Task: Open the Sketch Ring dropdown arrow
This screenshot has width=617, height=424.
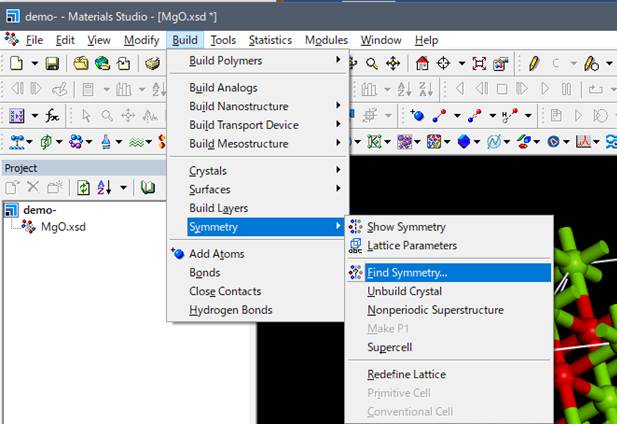Action: click(609, 63)
